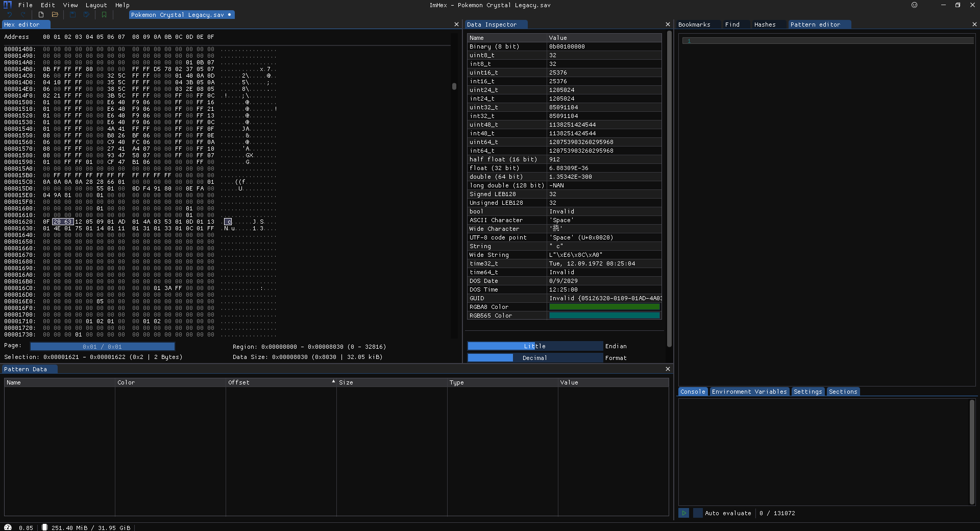980x531 pixels.
Task: Sort Pattern Data by Offset column
Action: pyautogui.click(x=281, y=382)
